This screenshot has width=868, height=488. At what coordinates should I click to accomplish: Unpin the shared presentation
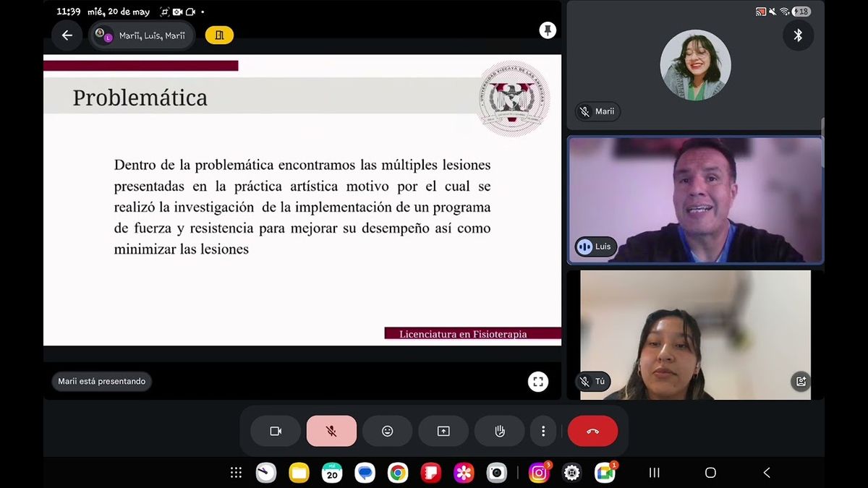coord(548,30)
